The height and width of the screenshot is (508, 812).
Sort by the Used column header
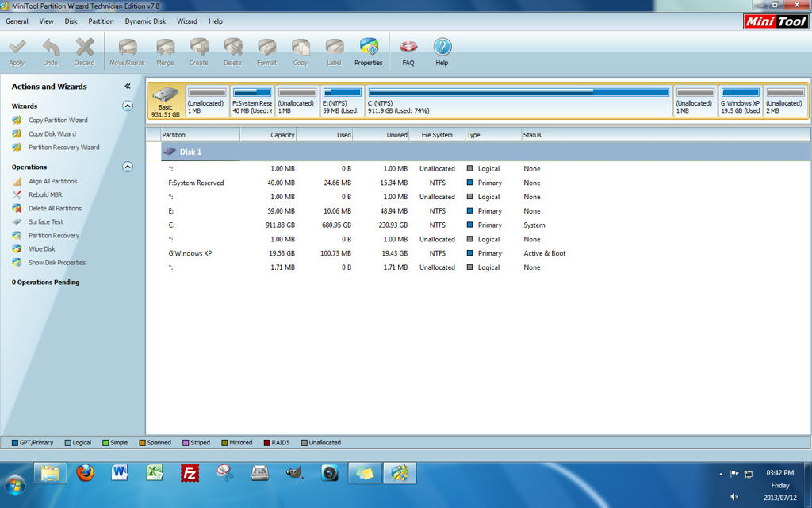point(324,135)
